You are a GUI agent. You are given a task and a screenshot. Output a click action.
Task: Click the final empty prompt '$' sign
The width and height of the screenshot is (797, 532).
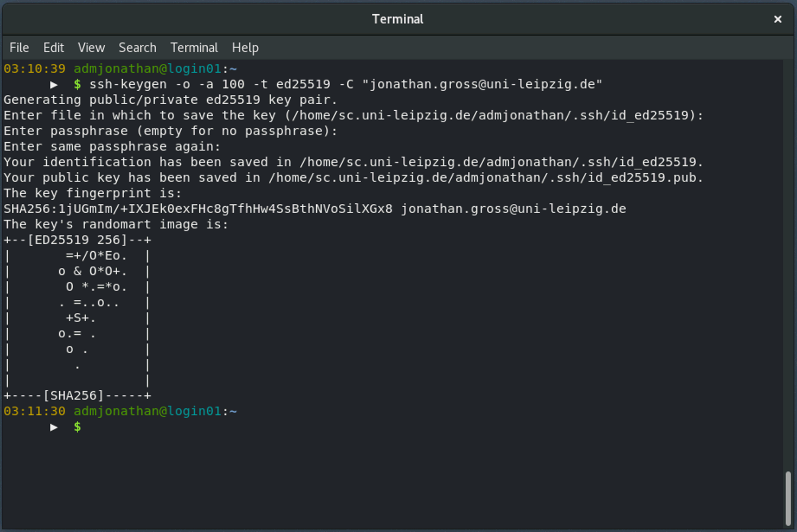pos(77,427)
